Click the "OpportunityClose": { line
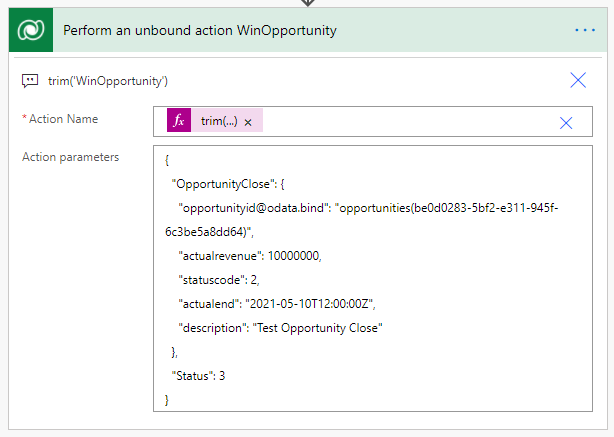614x437 pixels. point(228,184)
